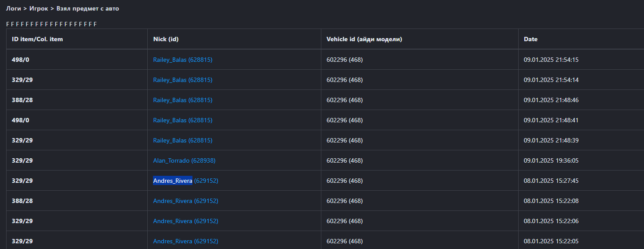The width and height of the screenshot is (644, 249).
Task: Click the 498/0 item cell in the first row
Action: [x=21, y=60]
